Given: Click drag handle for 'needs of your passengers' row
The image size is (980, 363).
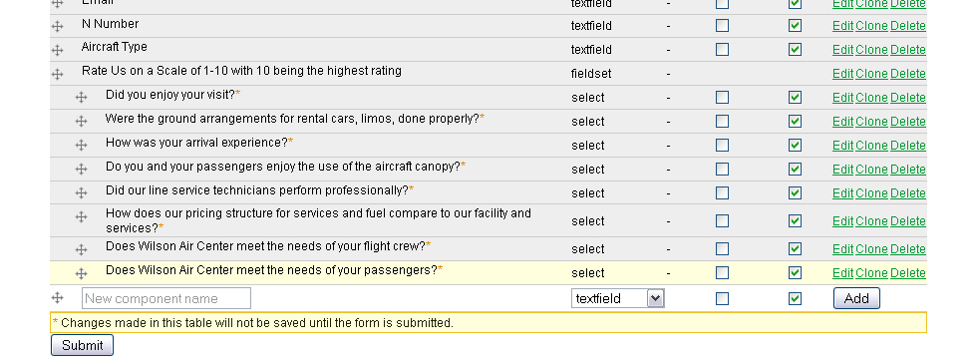Looking at the screenshot, I should [x=81, y=273].
